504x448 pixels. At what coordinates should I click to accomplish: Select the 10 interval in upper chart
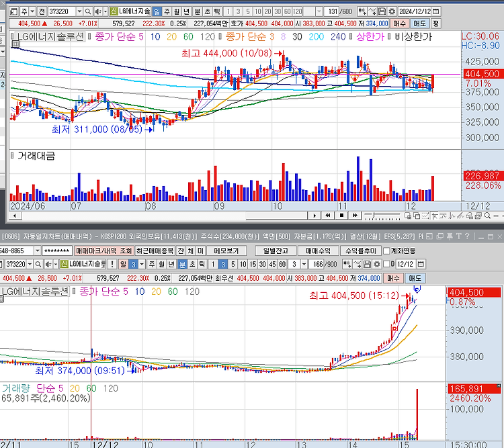(x=258, y=12)
